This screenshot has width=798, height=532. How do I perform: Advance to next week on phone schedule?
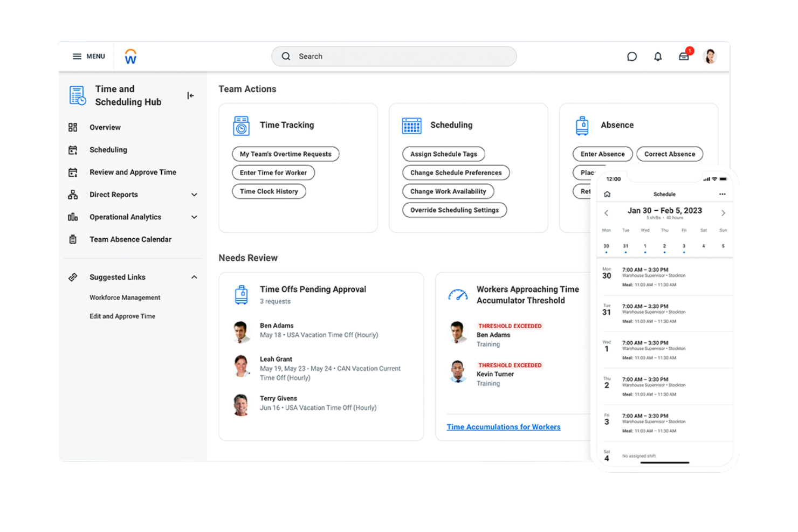click(x=724, y=213)
